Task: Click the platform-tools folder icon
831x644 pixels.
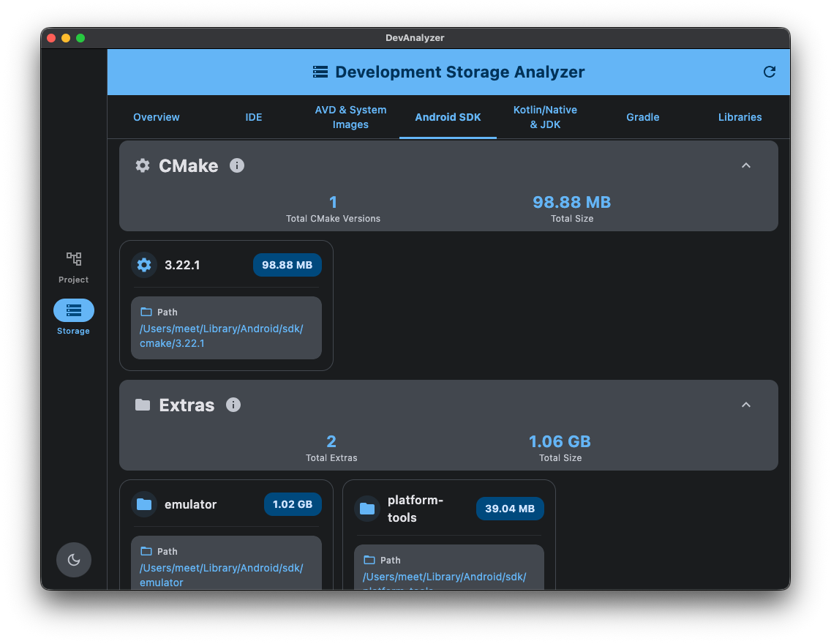Action: coord(367,509)
